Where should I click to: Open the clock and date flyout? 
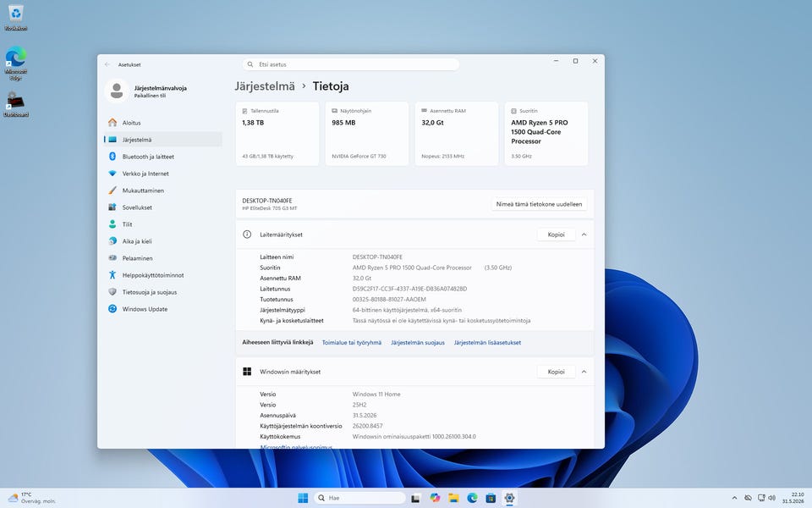click(793, 498)
